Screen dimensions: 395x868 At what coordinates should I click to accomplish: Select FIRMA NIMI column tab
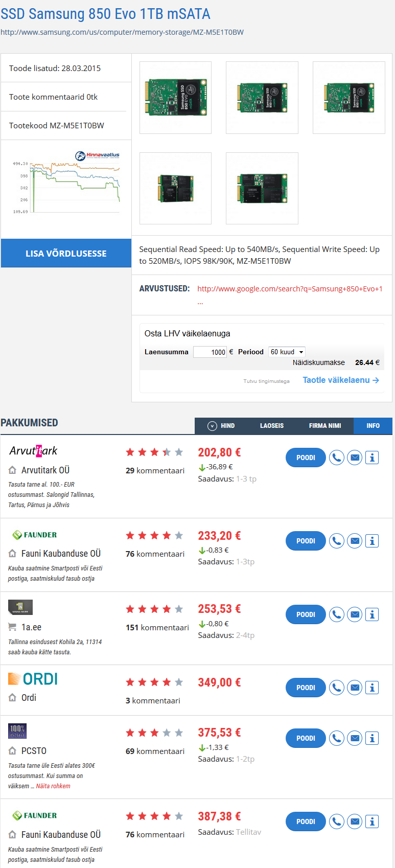click(325, 426)
